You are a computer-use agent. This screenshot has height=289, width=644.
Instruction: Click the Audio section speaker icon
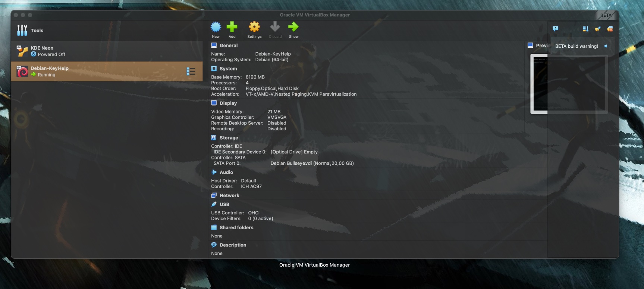(x=214, y=172)
